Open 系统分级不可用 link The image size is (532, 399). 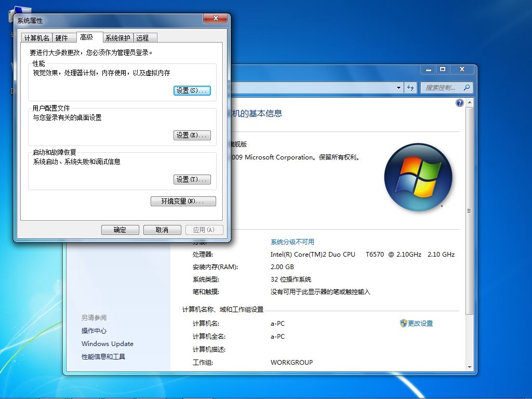tap(292, 242)
